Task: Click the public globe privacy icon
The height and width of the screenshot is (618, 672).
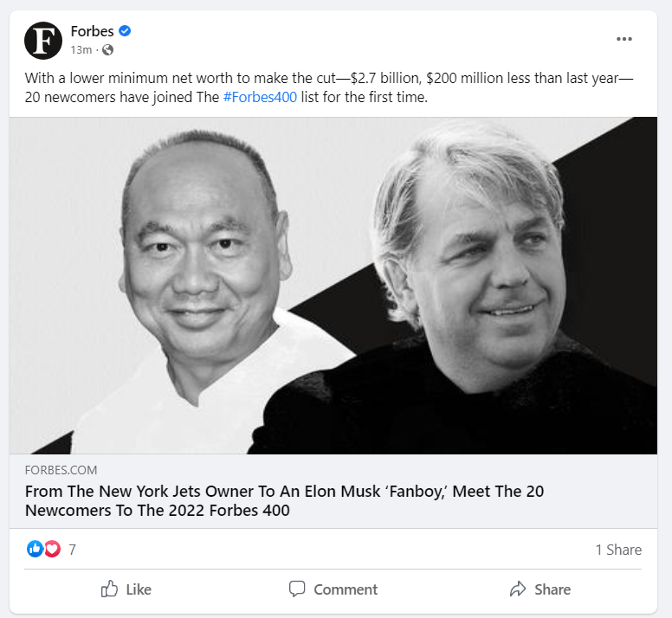Action: click(108, 50)
